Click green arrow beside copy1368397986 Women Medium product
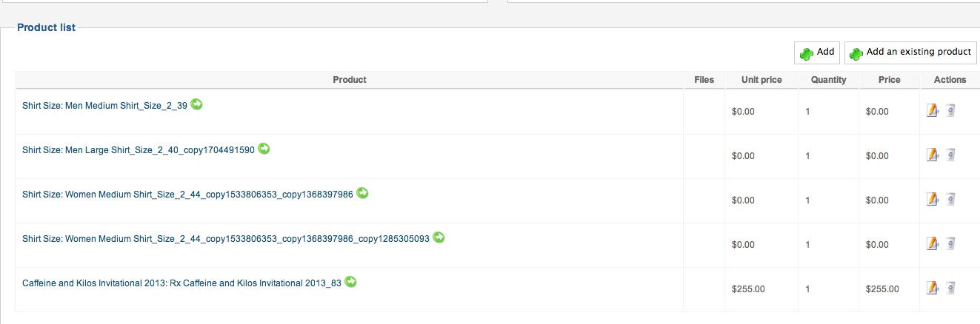This screenshot has height=324, width=980. point(362,193)
